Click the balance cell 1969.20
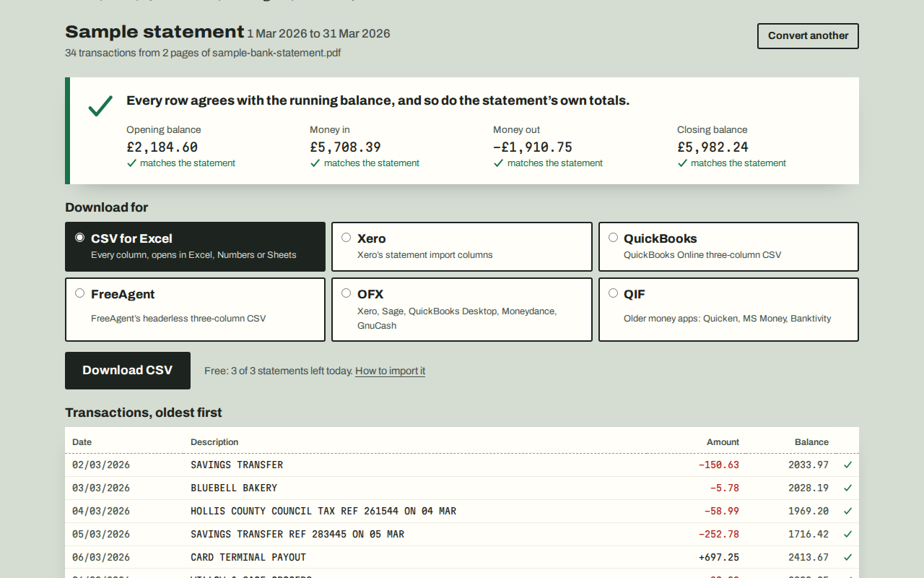 (x=808, y=512)
